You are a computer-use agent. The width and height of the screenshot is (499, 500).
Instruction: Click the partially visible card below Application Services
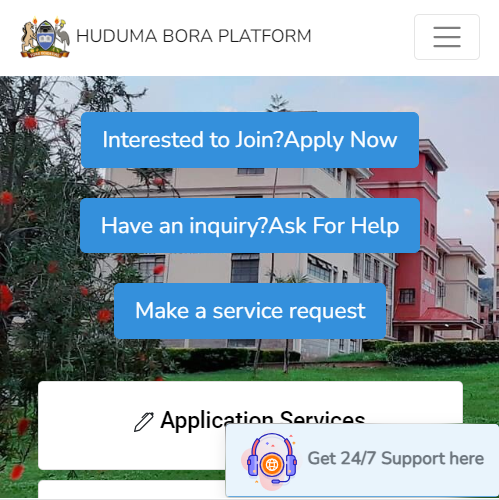pos(132,489)
